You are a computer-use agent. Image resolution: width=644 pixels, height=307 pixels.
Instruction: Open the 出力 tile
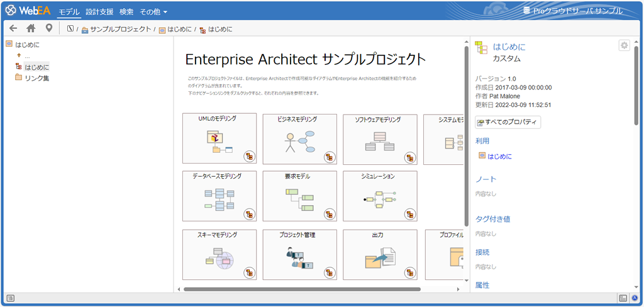[x=380, y=255]
